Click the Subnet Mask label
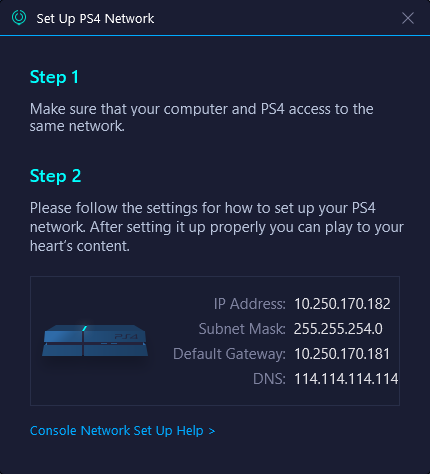 [x=242, y=329]
